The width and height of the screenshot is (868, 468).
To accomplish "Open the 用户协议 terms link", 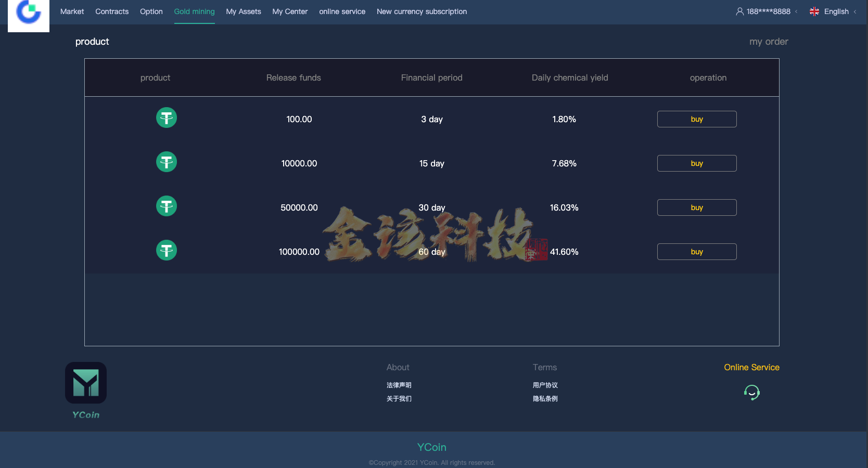I will pyautogui.click(x=545, y=385).
